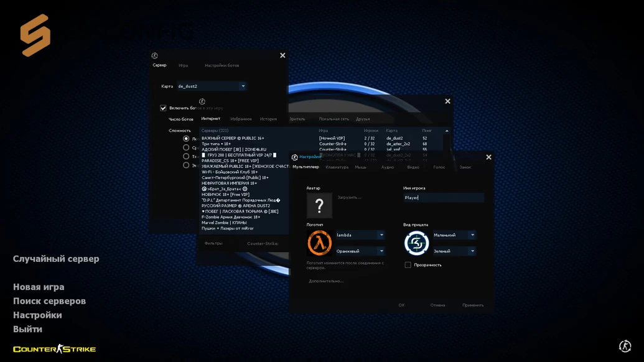Close the server browser window
The width and height of the screenshot is (644, 362).
pos(447,101)
